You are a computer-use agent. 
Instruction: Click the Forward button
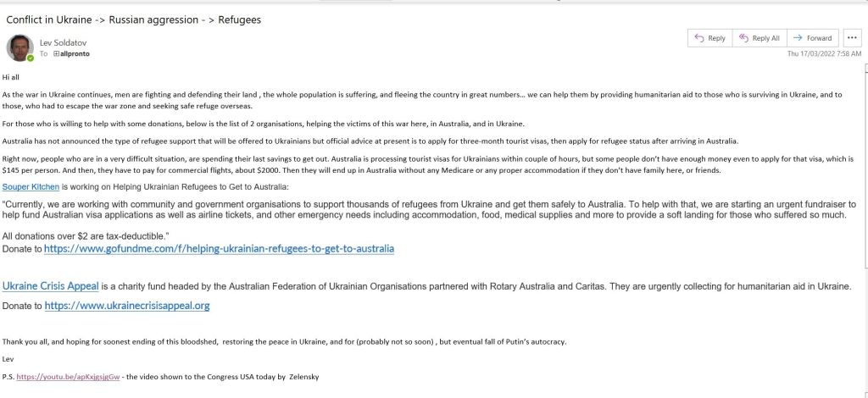812,38
